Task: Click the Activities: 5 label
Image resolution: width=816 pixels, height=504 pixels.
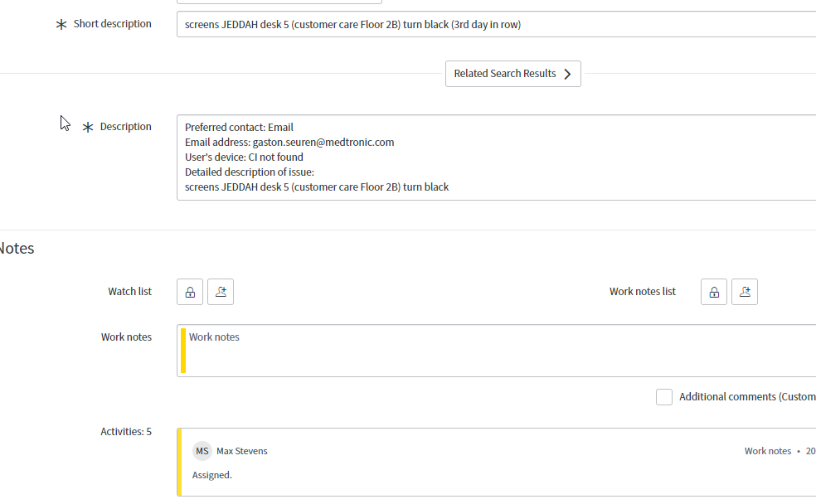Action: coord(126,432)
